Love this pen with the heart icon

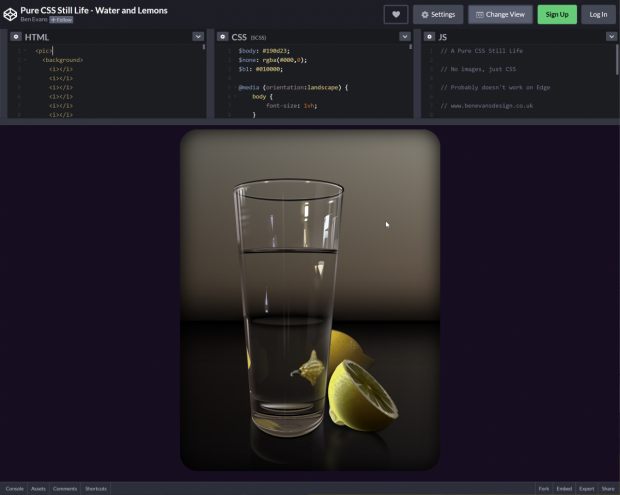pos(396,14)
